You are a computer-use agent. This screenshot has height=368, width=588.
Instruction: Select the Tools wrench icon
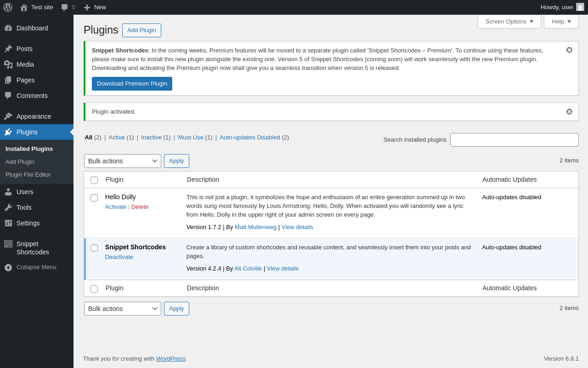pyautogui.click(x=8, y=207)
